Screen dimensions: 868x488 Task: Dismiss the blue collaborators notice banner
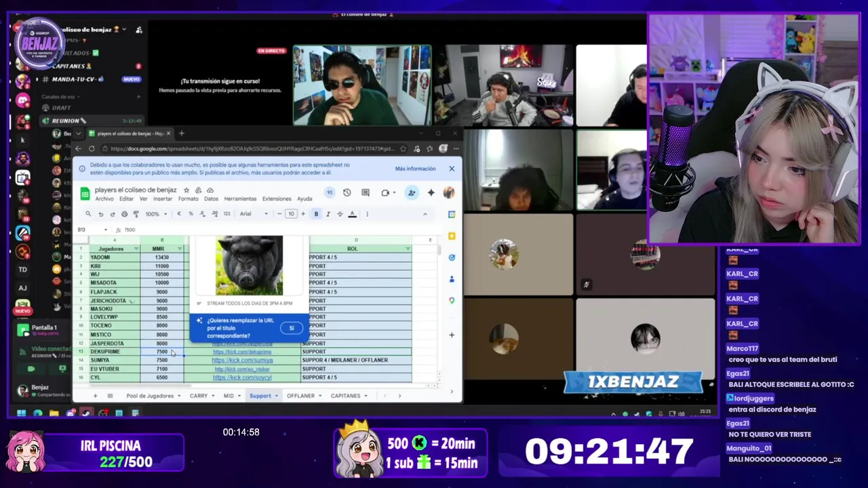click(452, 169)
